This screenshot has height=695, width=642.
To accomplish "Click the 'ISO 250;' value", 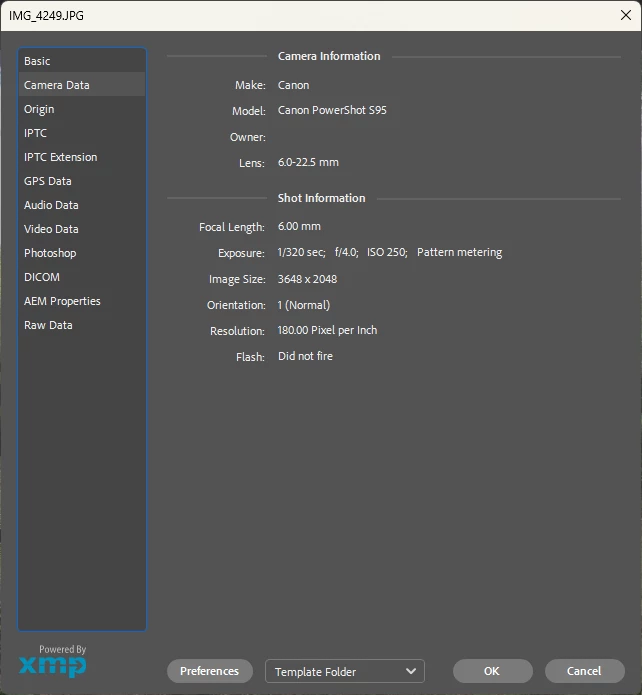I will pyautogui.click(x=387, y=252).
